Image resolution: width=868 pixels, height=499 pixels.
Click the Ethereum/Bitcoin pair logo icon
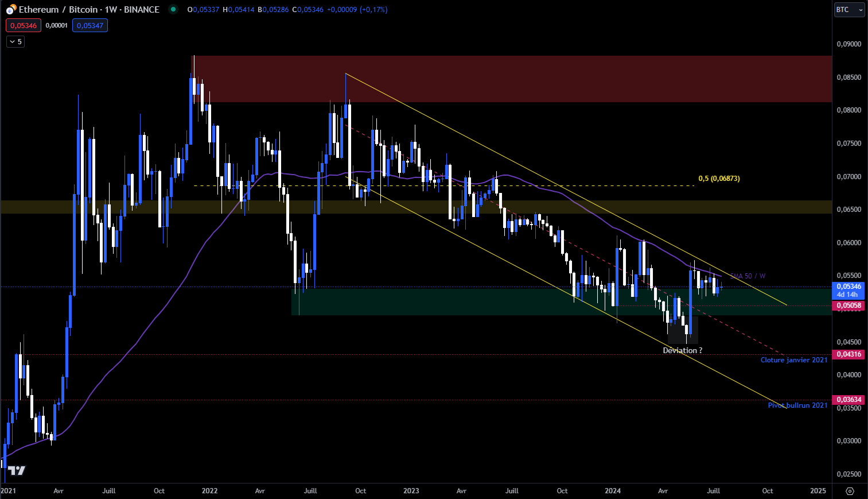tap(10, 10)
